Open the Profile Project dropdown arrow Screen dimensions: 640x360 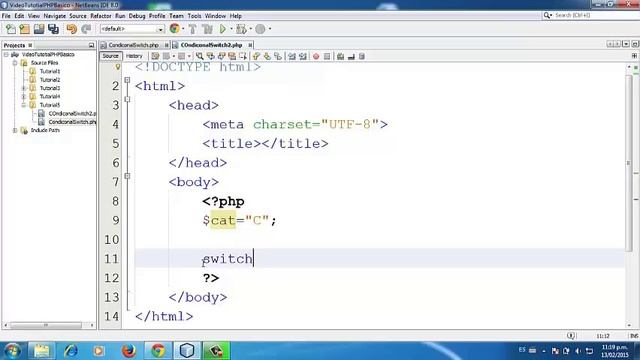pos(269,29)
